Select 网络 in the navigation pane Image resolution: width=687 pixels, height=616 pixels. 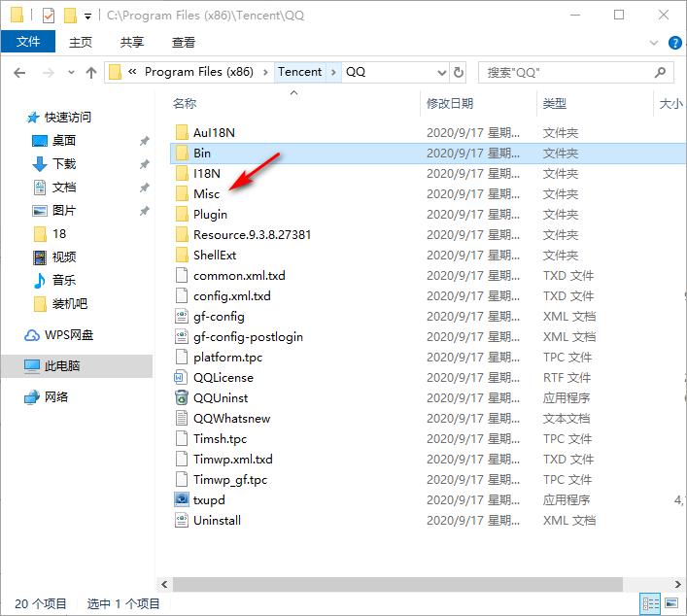coord(56,397)
